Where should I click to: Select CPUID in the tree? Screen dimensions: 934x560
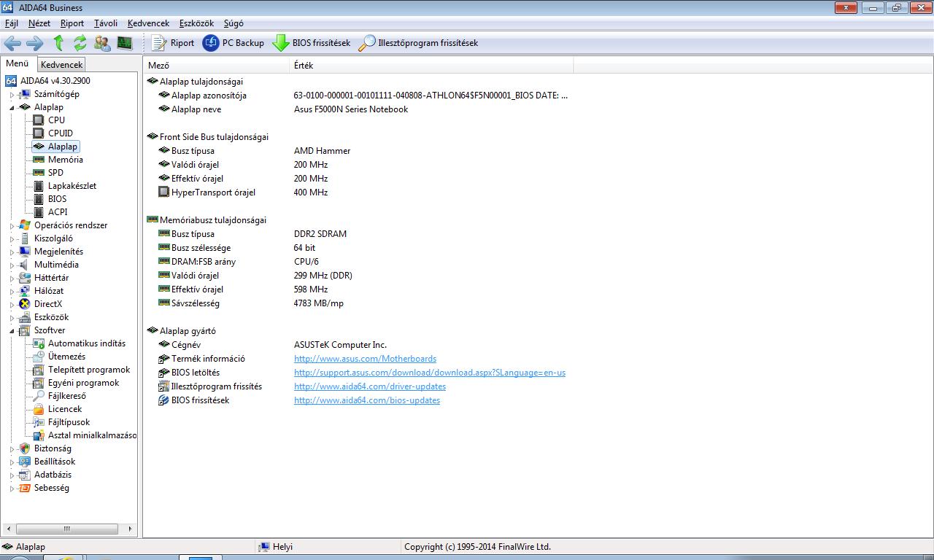coord(61,133)
